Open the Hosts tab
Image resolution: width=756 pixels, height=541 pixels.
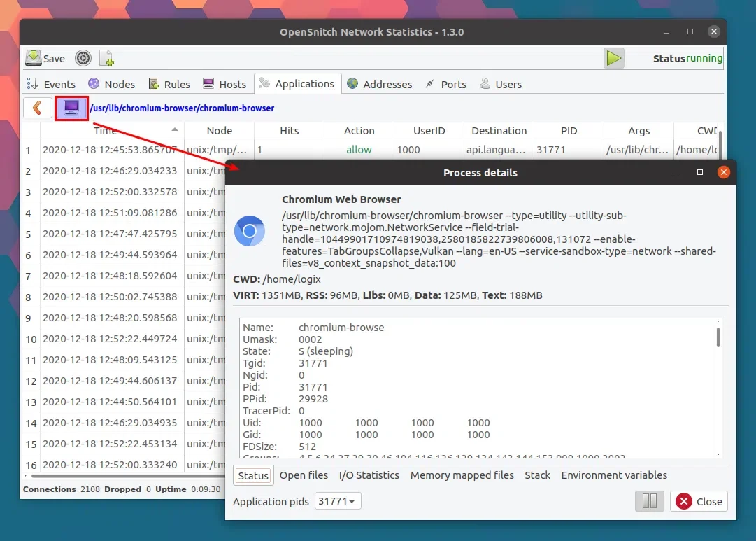click(x=224, y=84)
